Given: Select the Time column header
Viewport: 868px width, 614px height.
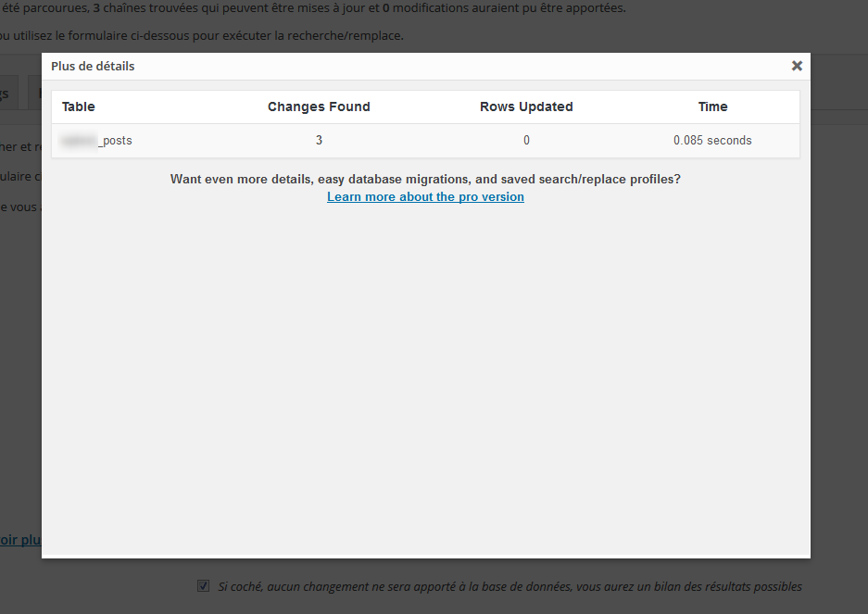Looking at the screenshot, I should [x=712, y=107].
